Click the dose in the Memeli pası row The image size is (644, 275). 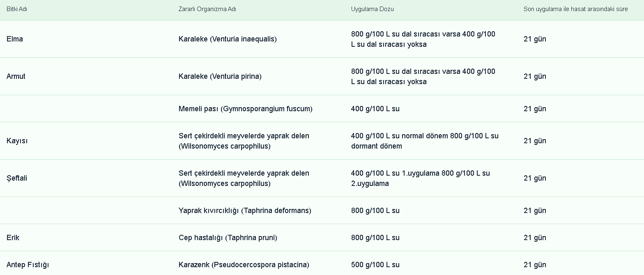point(375,109)
